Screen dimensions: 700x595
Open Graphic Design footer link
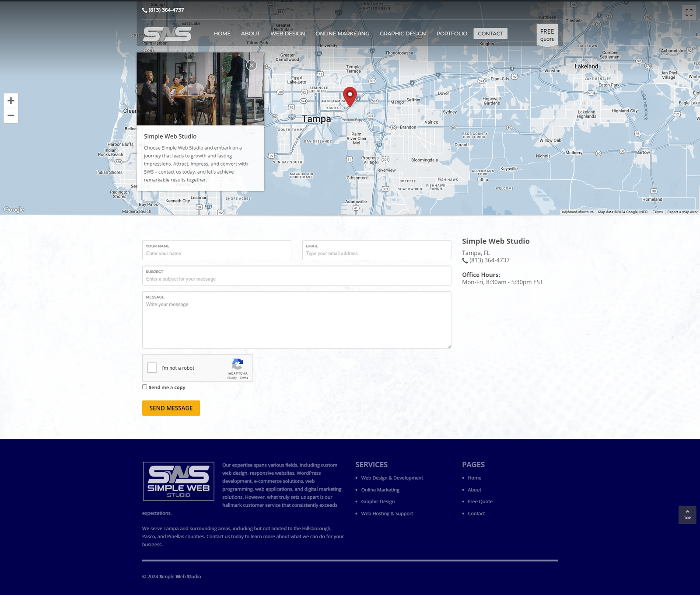point(378,501)
